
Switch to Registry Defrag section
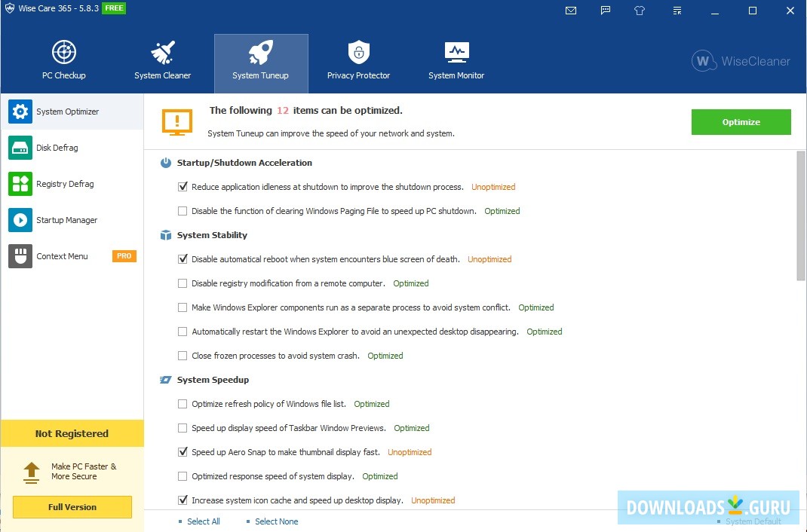pyautogui.click(x=72, y=184)
